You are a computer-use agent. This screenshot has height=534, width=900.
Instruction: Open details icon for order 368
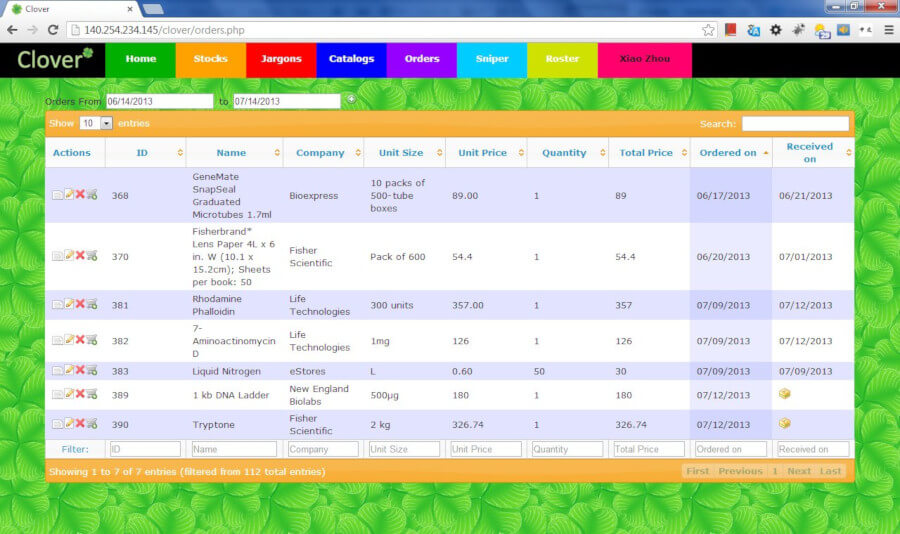point(57,195)
